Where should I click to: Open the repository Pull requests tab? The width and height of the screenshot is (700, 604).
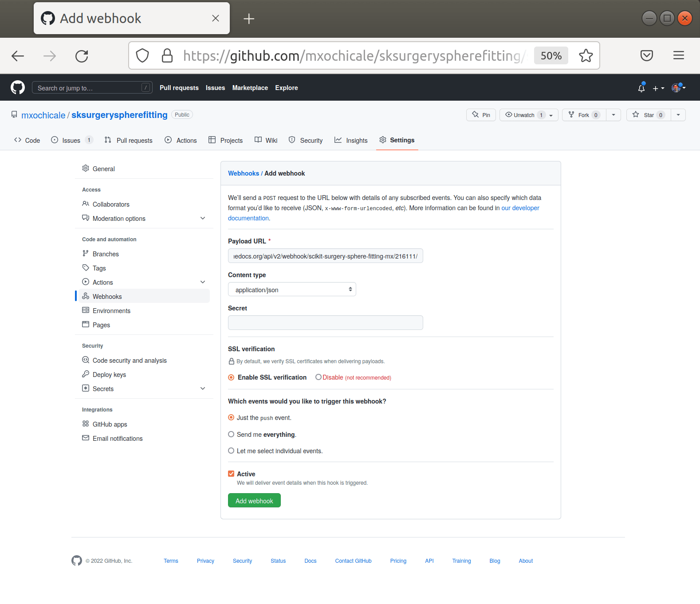click(x=129, y=140)
